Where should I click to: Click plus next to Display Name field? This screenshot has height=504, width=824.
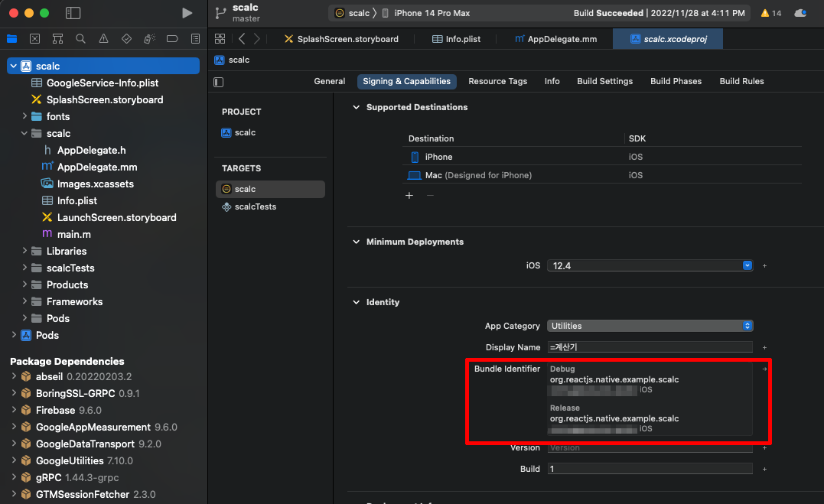point(764,347)
